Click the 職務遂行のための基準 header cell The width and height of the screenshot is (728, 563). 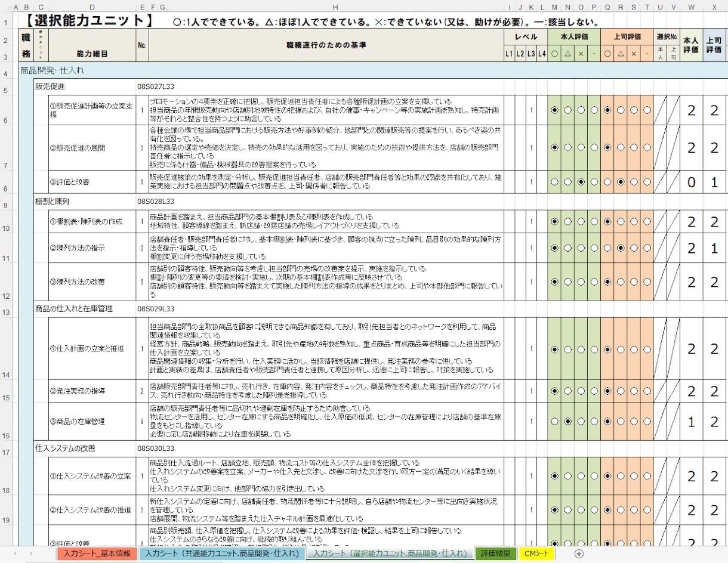(x=326, y=45)
